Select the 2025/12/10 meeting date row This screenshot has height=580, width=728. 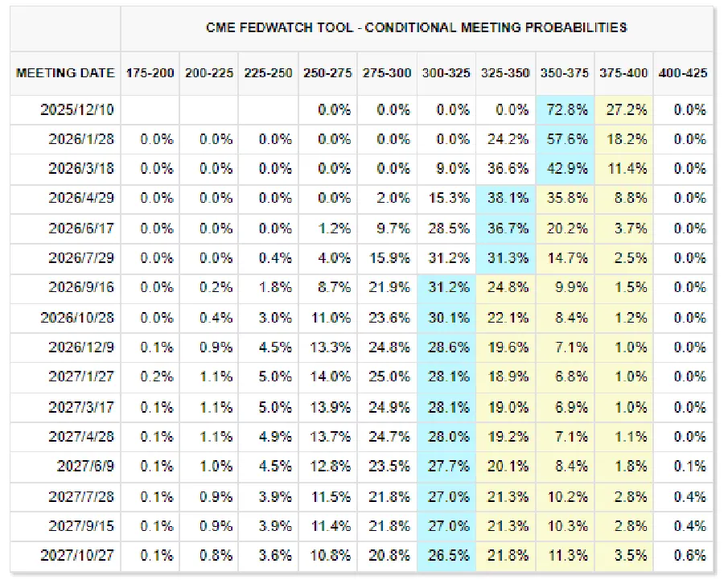[x=77, y=109]
